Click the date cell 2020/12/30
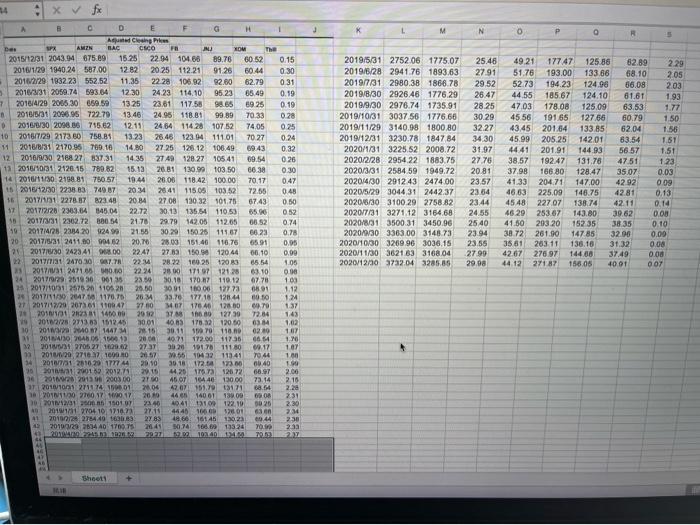The width and height of the screenshot is (700, 525). (x=359, y=262)
